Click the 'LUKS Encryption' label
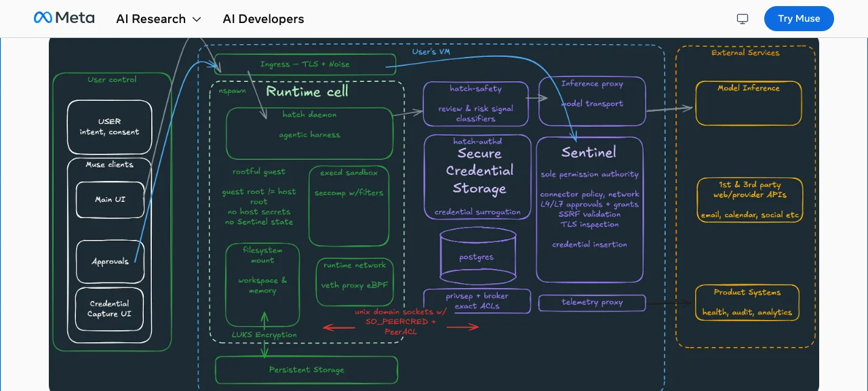 (x=264, y=335)
